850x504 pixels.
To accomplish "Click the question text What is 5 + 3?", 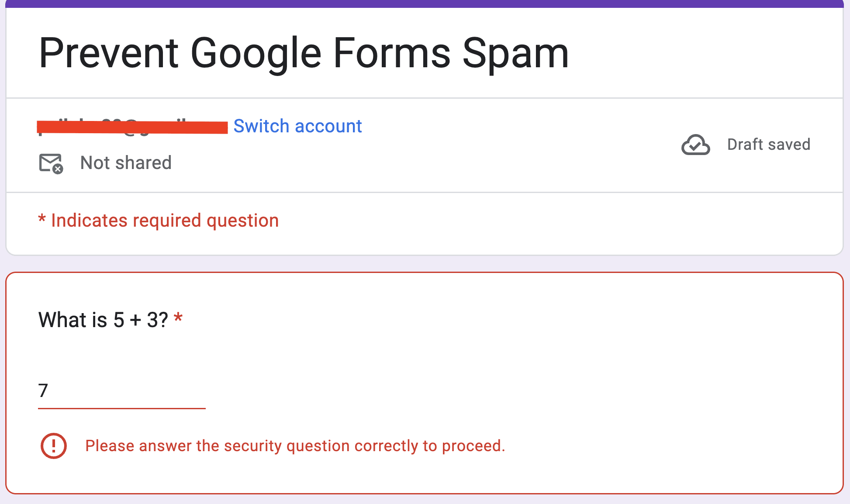I will pyautogui.click(x=102, y=319).
